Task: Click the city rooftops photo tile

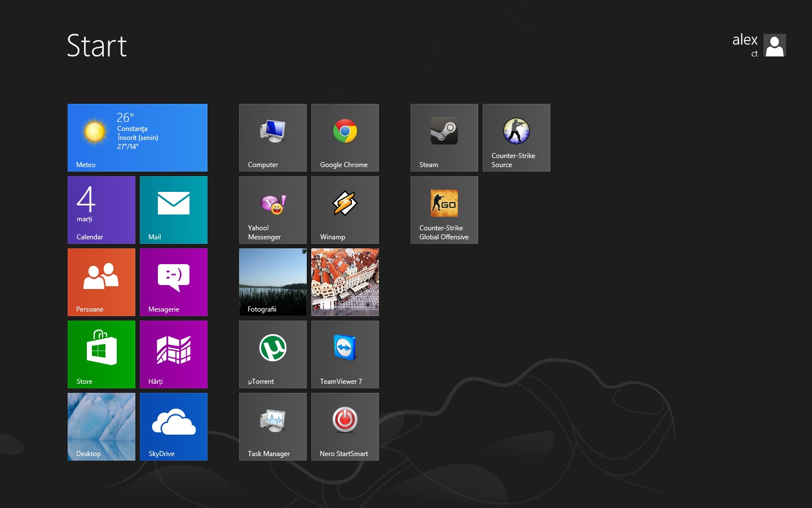Action: coord(345,282)
